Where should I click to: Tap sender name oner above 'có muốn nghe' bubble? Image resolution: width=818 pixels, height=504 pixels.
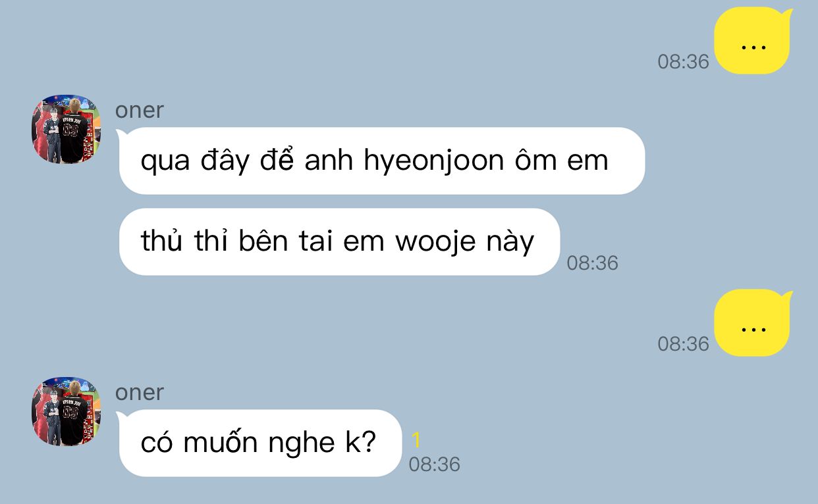[140, 392]
